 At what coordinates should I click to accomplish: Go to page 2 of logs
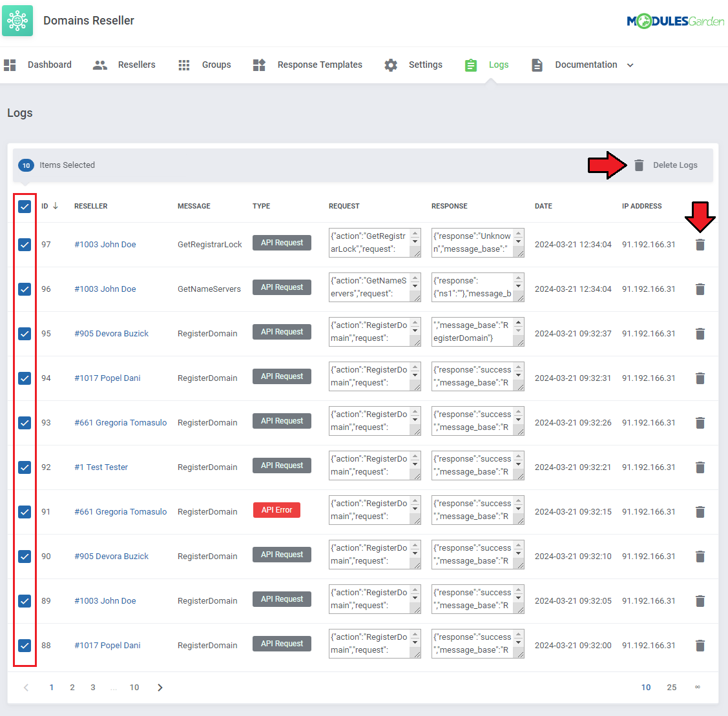[72, 687]
